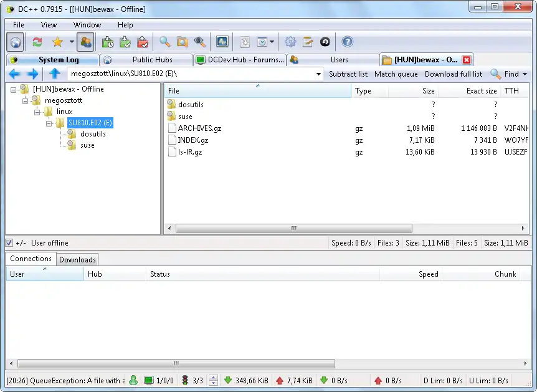The width and height of the screenshot is (537, 392).
Task: Open Favorite Hubs dropdown arrow
Action: tap(72, 42)
